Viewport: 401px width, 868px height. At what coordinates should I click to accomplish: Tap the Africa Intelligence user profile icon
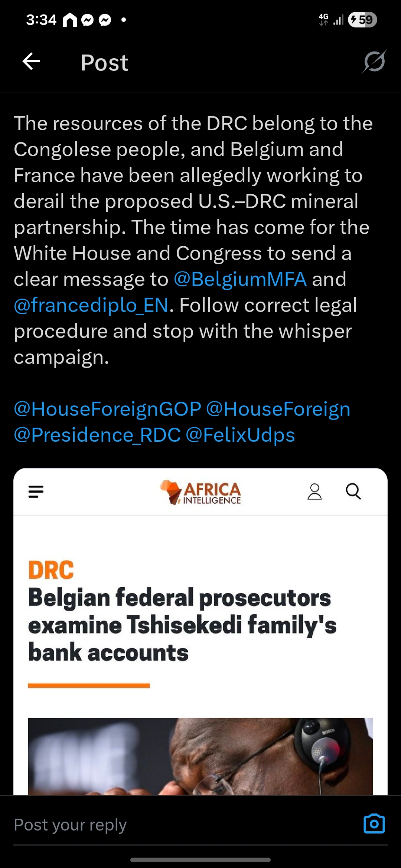tap(314, 491)
